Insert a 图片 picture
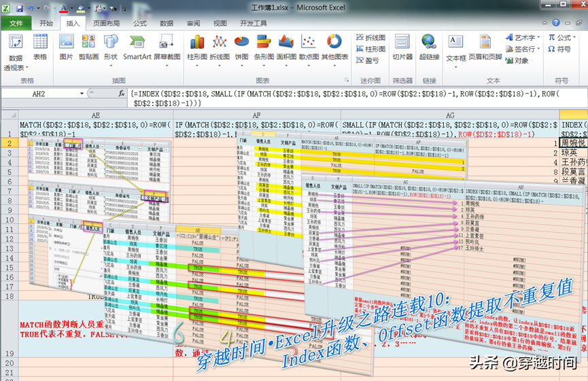Viewport: 588px width, 381px height. pos(66,47)
